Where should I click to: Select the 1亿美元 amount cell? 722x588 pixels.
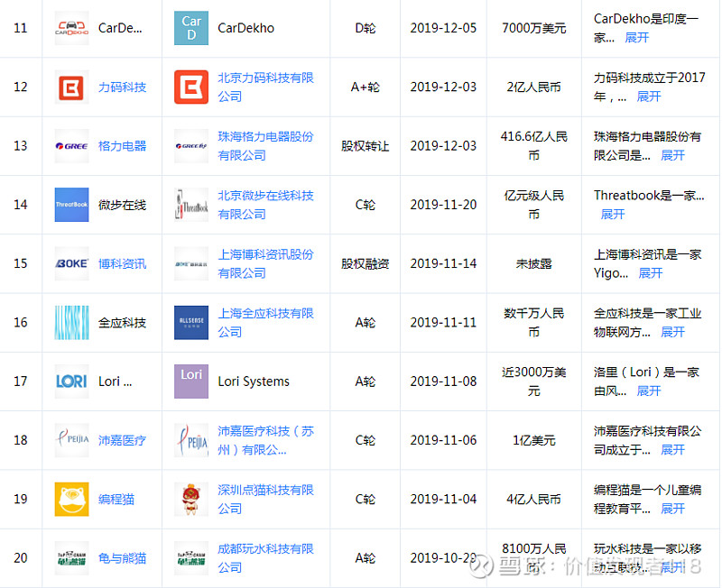point(534,440)
